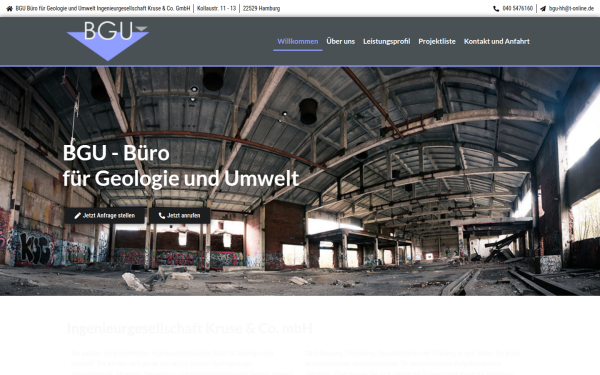Click the bgu-hh@t-online.de email link

pos(571,8)
